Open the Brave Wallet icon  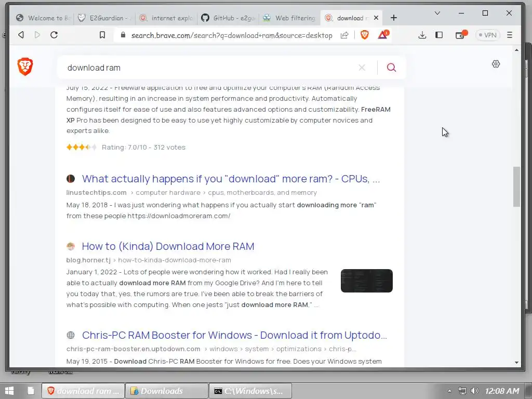(461, 35)
